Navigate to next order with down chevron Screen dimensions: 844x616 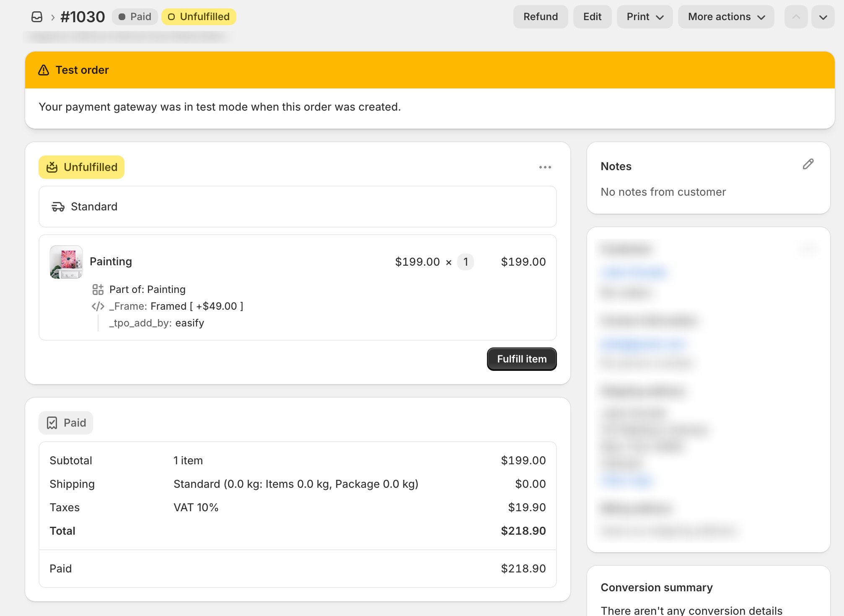(823, 16)
